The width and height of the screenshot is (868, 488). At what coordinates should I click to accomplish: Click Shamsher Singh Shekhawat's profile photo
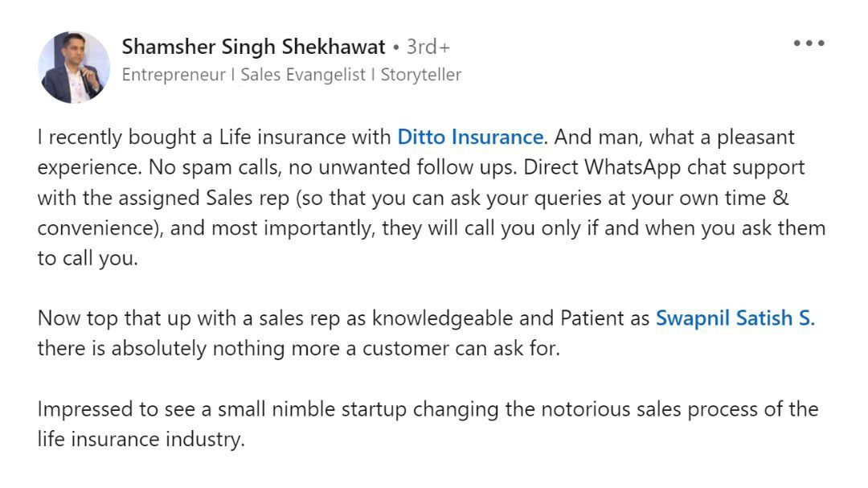coord(74,67)
